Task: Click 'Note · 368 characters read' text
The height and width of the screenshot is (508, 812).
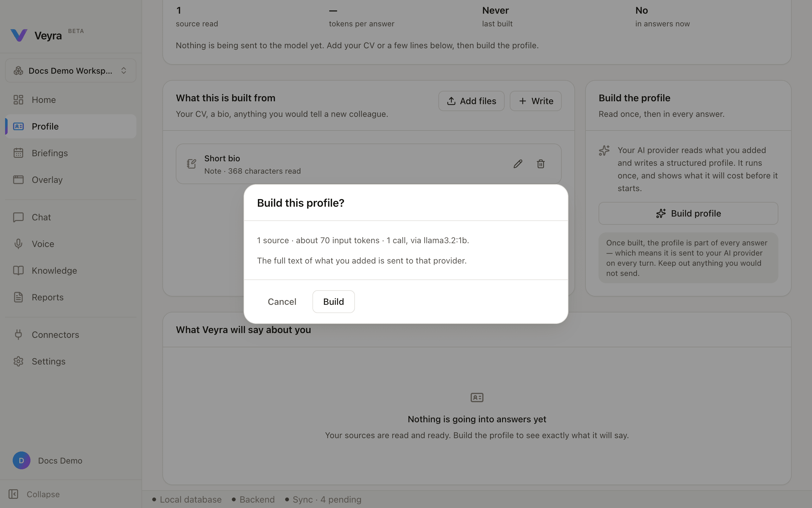Action: tap(252, 171)
